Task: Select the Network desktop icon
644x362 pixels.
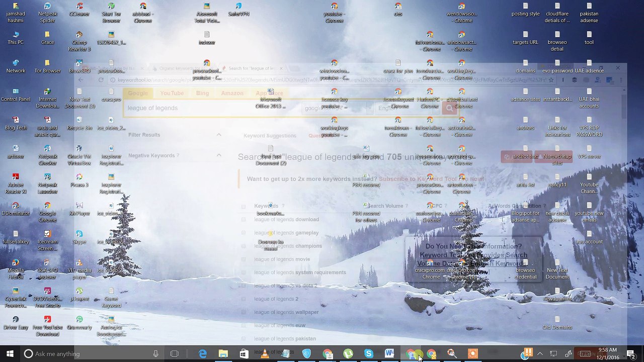Action: tap(16, 67)
